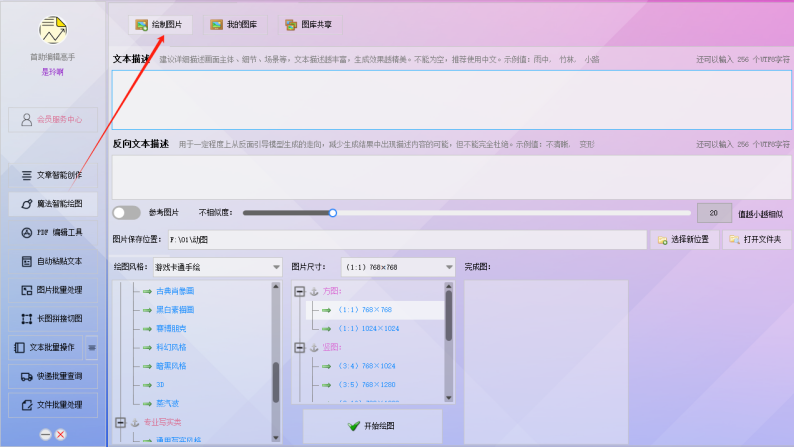The width and height of the screenshot is (794, 447).
Task: Open 长图拼接切图 in the sidebar
Action: pos(53,319)
